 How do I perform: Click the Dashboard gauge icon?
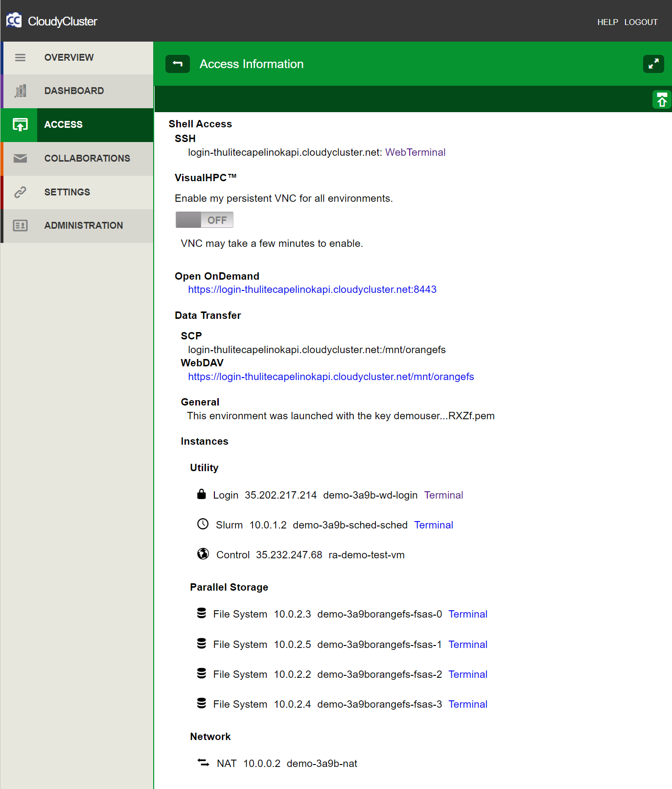click(x=20, y=91)
